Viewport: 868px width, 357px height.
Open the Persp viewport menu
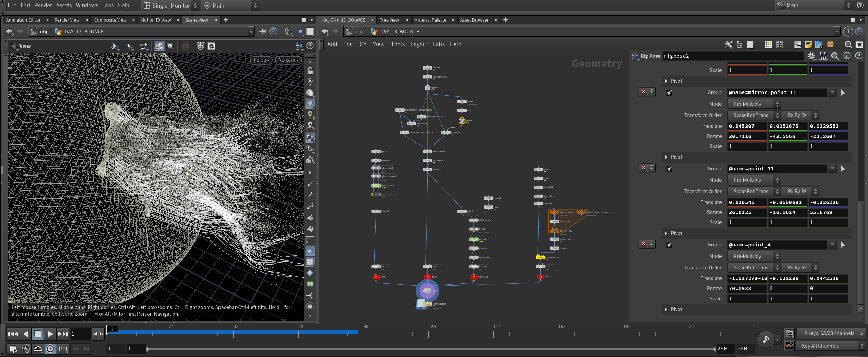tap(261, 60)
